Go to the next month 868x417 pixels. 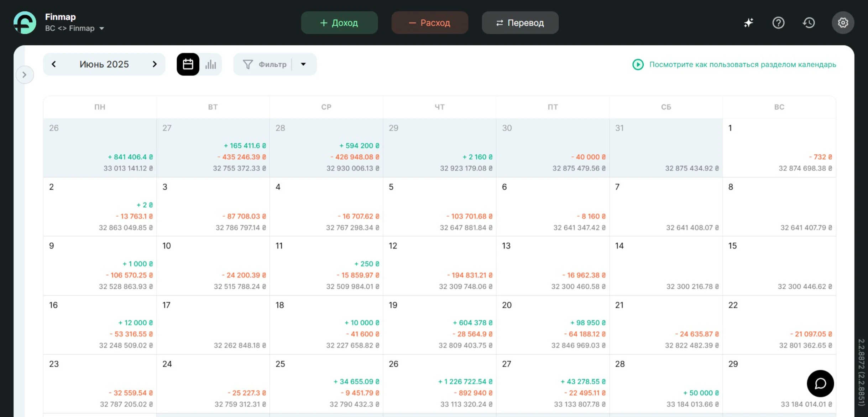point(155,64)
